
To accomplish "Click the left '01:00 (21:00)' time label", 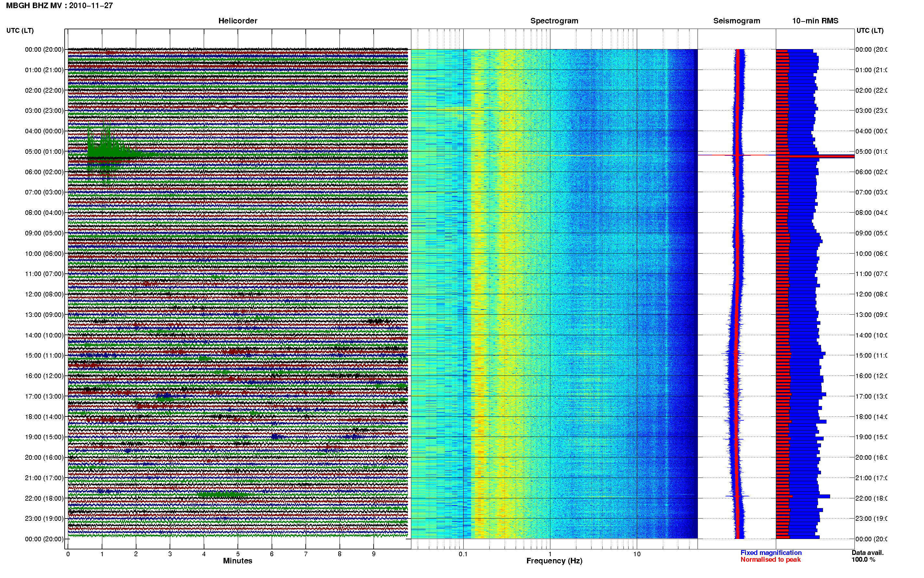I will pyautogui.click(x=44, y=70).
